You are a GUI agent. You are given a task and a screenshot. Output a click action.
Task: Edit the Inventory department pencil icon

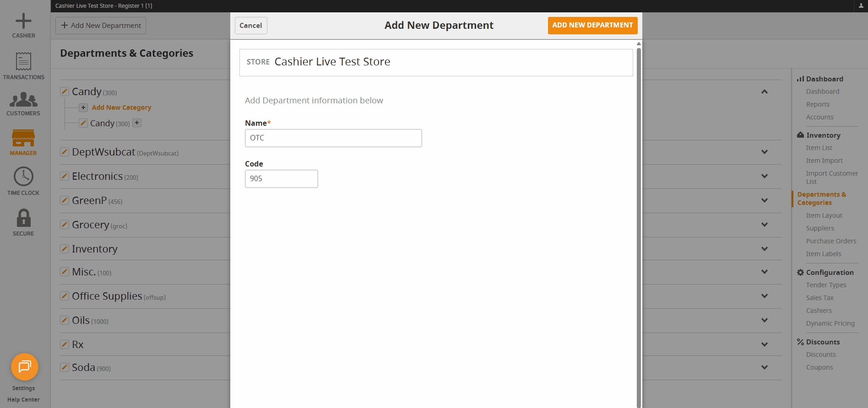pos(65,249)
